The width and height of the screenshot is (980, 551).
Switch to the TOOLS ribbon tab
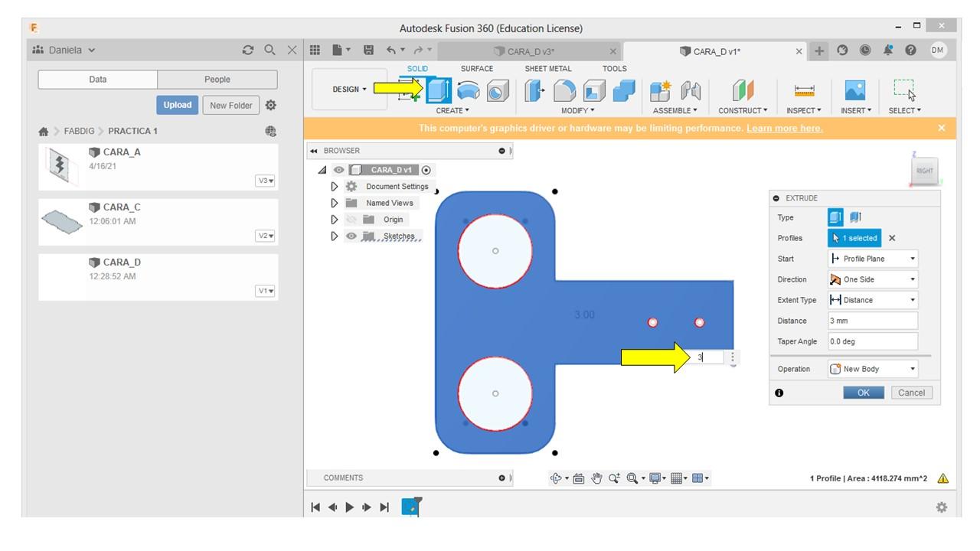[x=615, y=69]
